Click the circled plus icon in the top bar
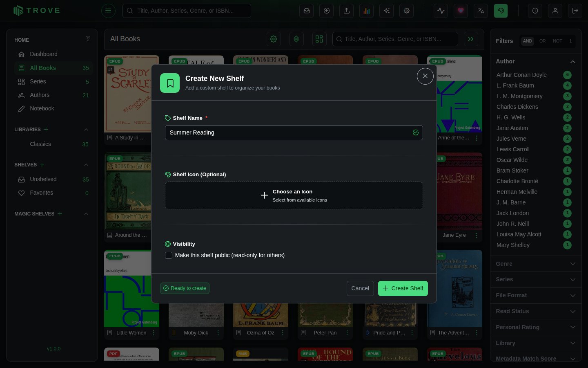 point(327,11)
